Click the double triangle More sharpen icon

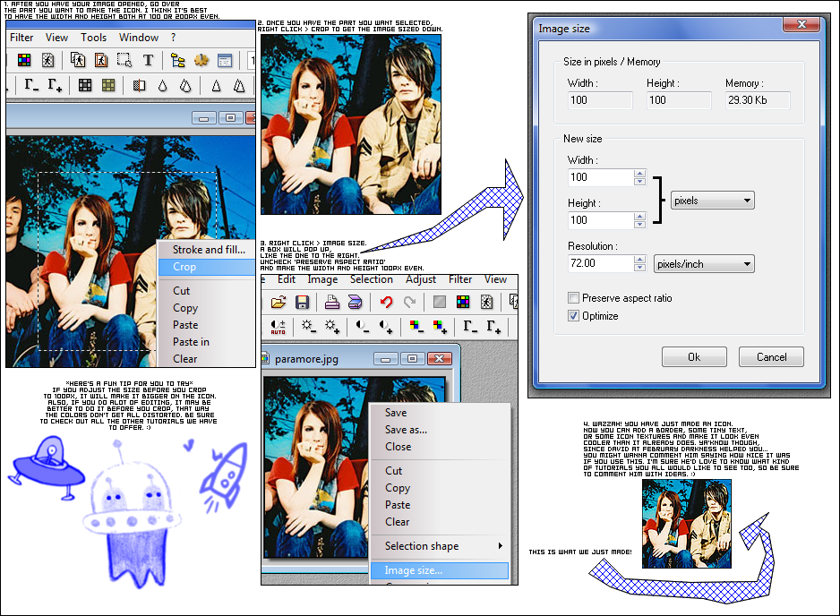pyautogui.click(x=239, y=86)
